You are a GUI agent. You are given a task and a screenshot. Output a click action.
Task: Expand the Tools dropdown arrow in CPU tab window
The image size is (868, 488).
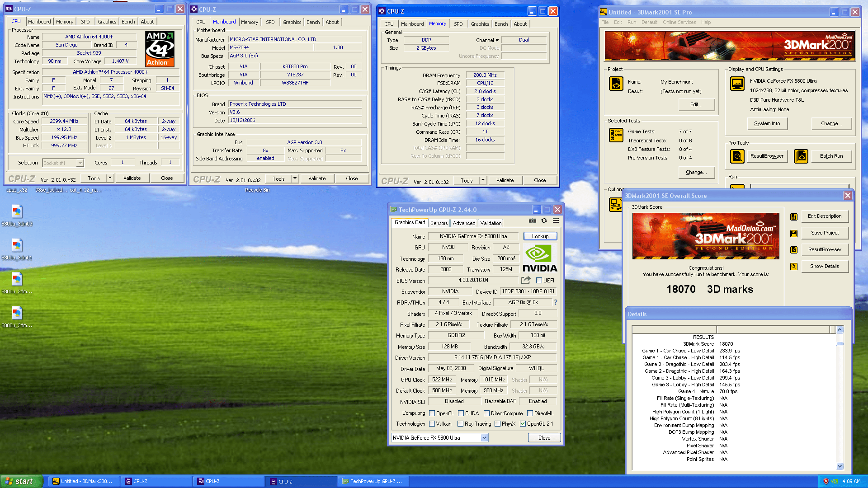point(110,178)
